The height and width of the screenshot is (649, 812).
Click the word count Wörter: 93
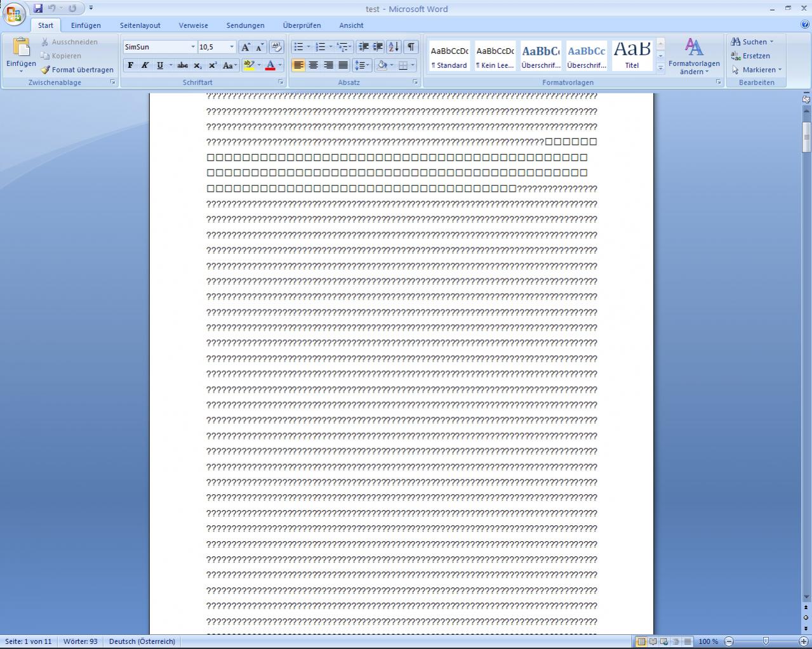81,641
